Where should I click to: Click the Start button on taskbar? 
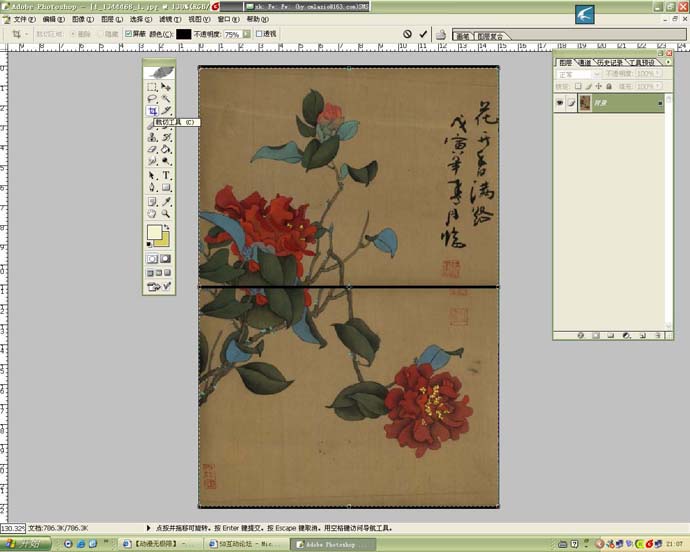click(x=26, y=544)
